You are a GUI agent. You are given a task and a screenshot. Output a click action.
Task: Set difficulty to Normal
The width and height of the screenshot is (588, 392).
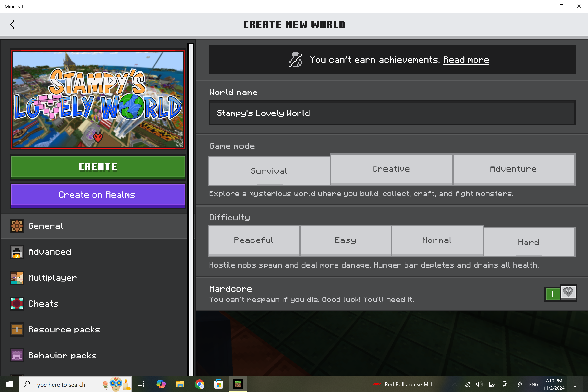tap(437, 240)
